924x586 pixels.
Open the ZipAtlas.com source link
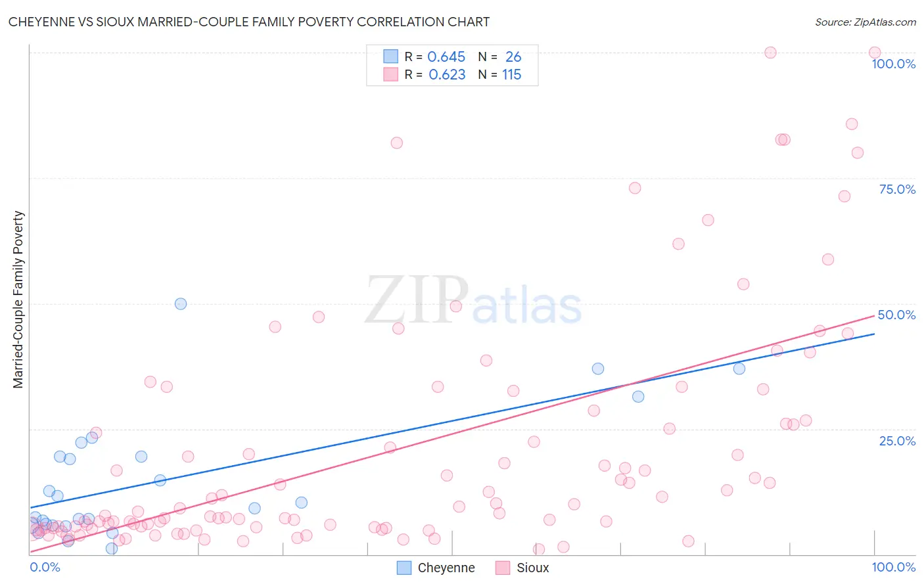(866, 22)
